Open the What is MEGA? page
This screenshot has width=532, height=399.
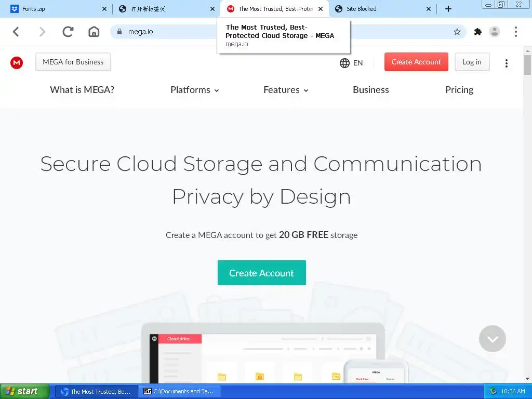82,90
